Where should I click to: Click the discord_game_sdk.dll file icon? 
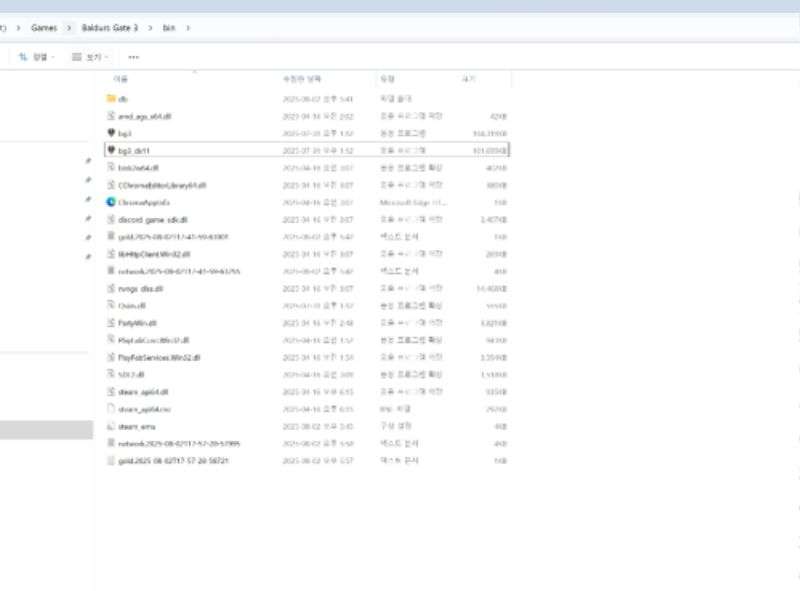(x=111, y=219)
